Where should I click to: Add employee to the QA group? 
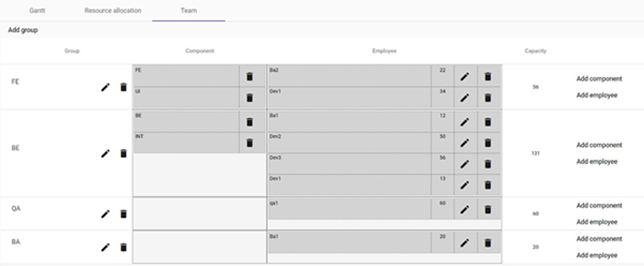point(596,222)
